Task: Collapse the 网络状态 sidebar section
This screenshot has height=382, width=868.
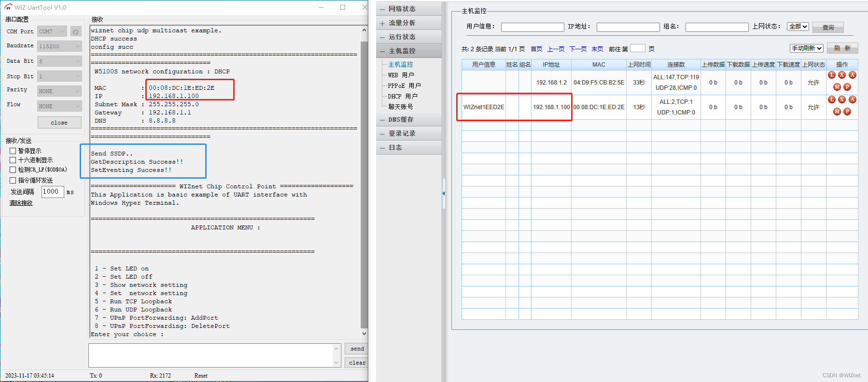Action: [409, 9]
